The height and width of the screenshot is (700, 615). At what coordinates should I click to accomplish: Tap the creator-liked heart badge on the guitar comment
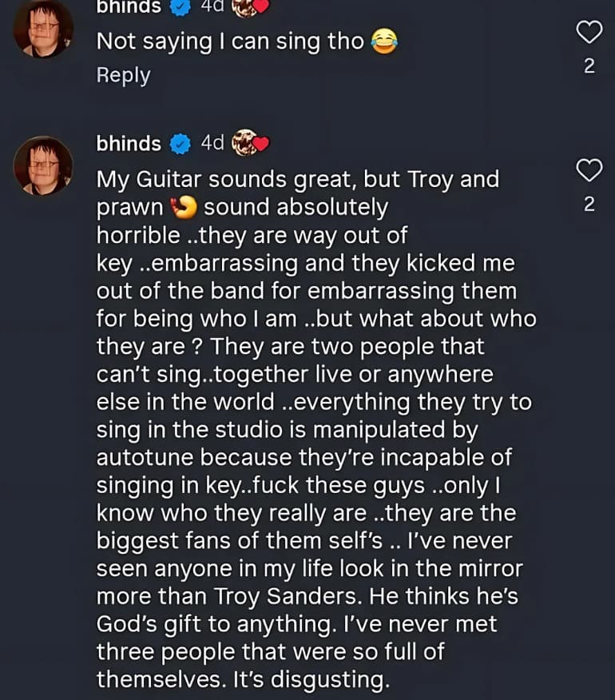pos(249,144)
